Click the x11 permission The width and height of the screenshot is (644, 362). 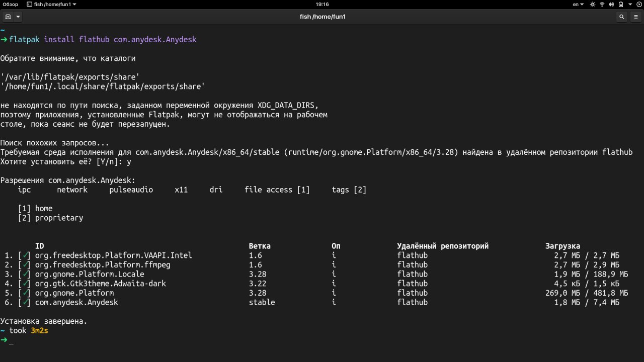pyautogui.click(x=181, y=190)
